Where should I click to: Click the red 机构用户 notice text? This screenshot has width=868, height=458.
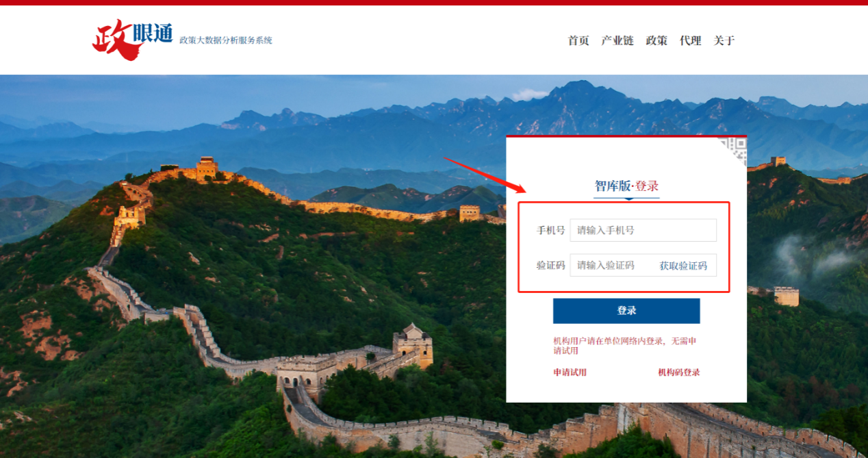click(x=625, y=346)
